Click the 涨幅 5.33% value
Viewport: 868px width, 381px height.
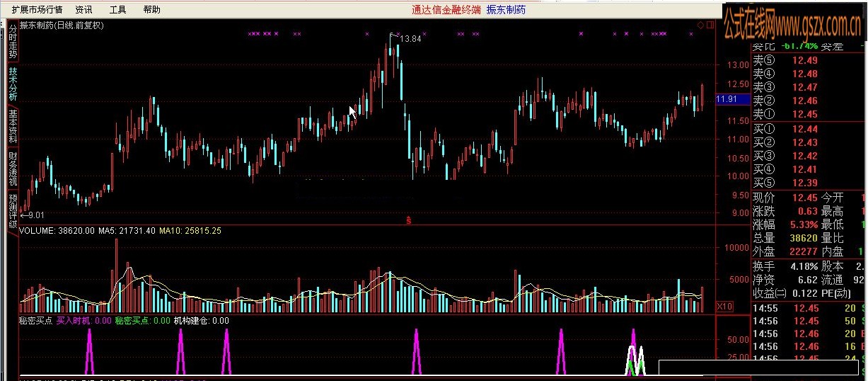pyautogui.click(x=802, y=224)
